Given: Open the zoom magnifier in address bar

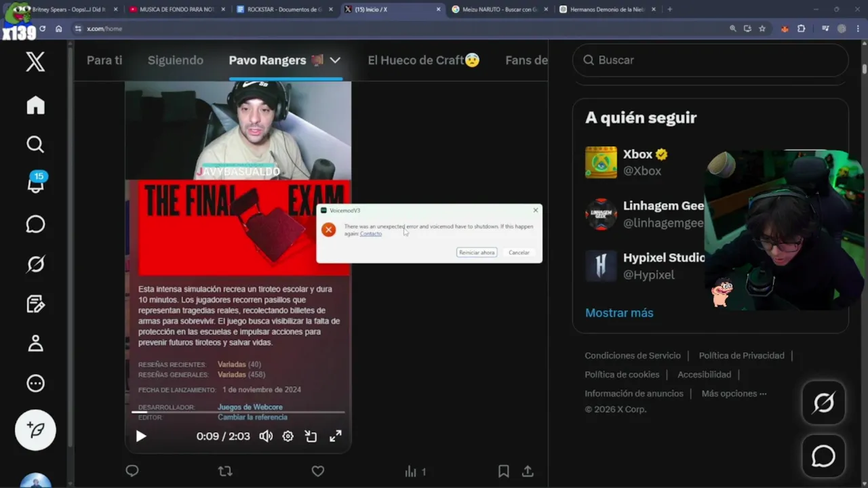Looking at the screenshot, I should point(732,28).
